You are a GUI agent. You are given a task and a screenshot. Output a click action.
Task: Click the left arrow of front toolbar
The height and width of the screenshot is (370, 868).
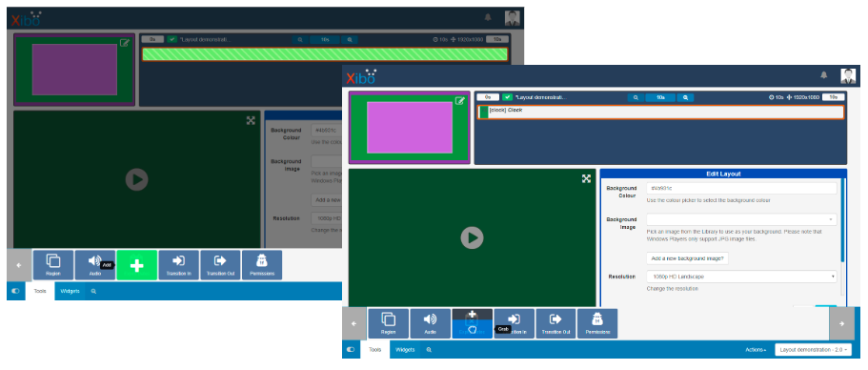click(x=353, y=323)
